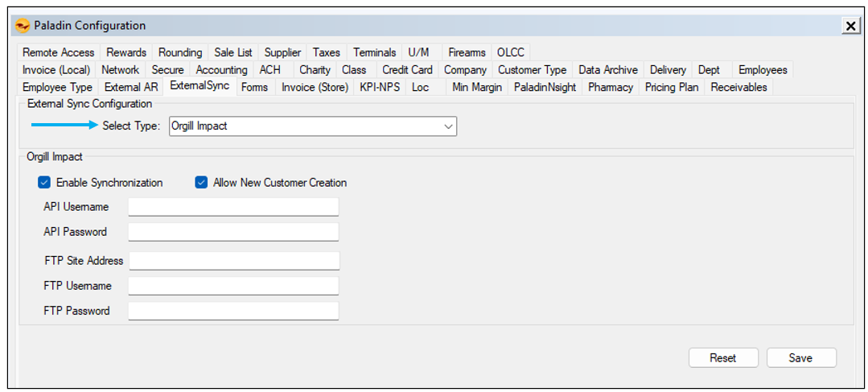
Task: Select the U/M tab
Action: 422,52
